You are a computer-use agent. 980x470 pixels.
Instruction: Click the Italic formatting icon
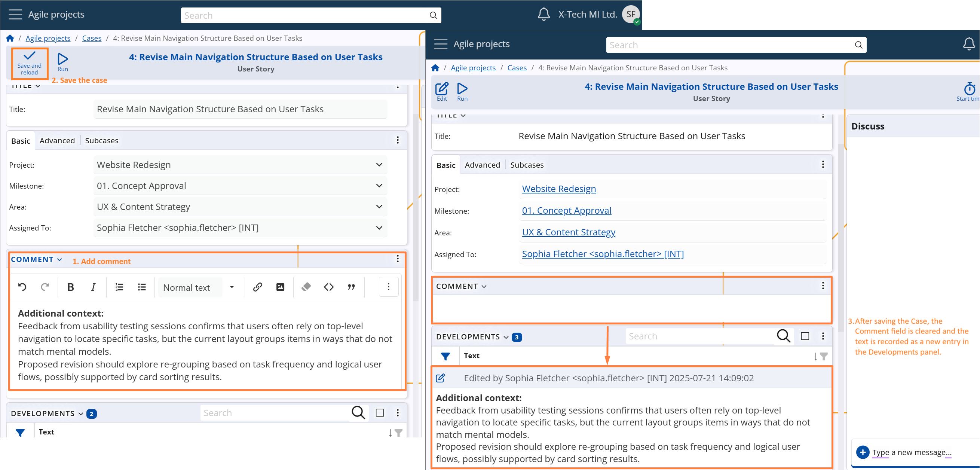93,287
